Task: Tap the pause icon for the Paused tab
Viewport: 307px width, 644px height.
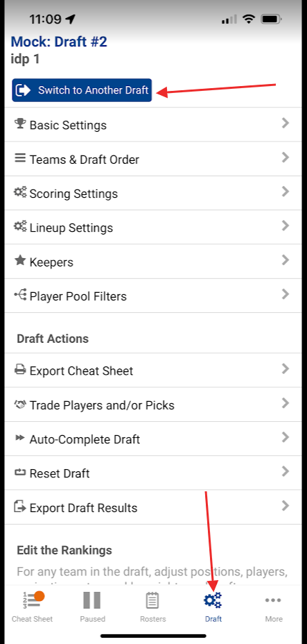Action: pos(91,600)
